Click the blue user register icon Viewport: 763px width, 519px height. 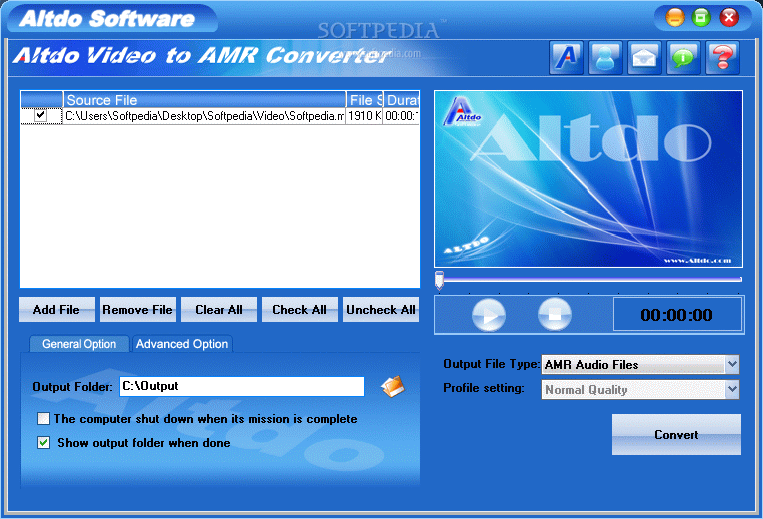tap(605, 58)
